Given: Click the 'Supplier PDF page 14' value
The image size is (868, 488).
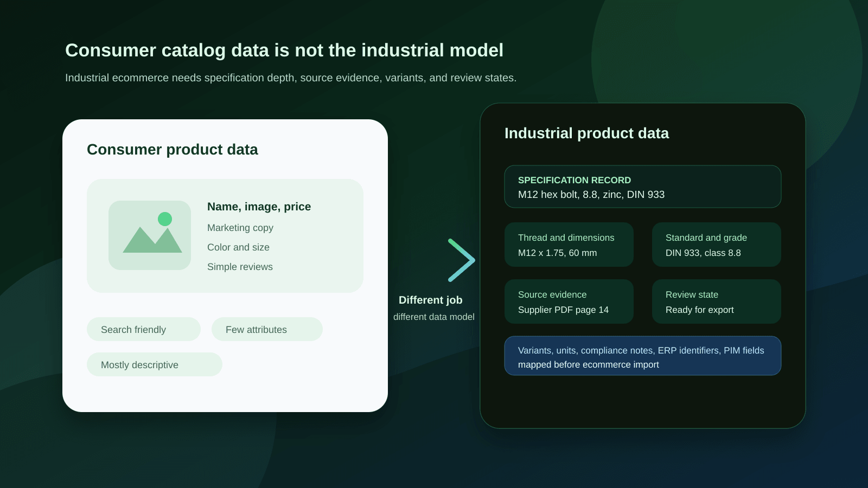Looking at the screenshot, I should (x=563, y=310).
